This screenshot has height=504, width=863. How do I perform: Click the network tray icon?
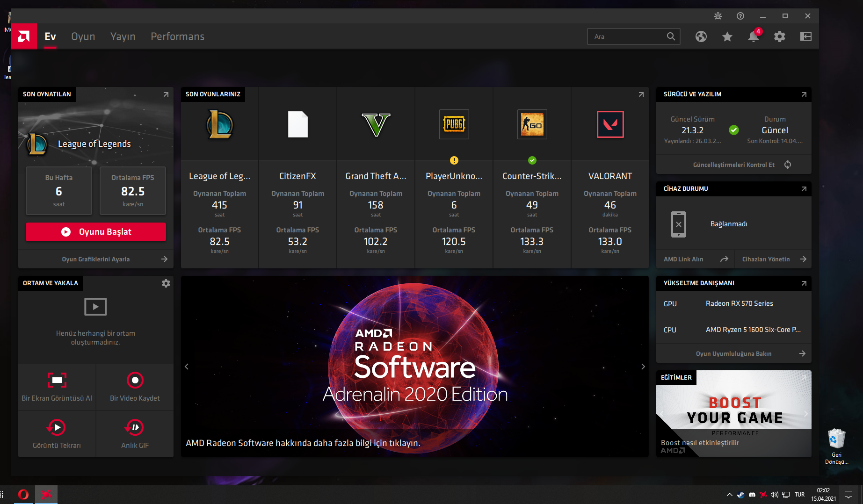[x=786, y=495]
